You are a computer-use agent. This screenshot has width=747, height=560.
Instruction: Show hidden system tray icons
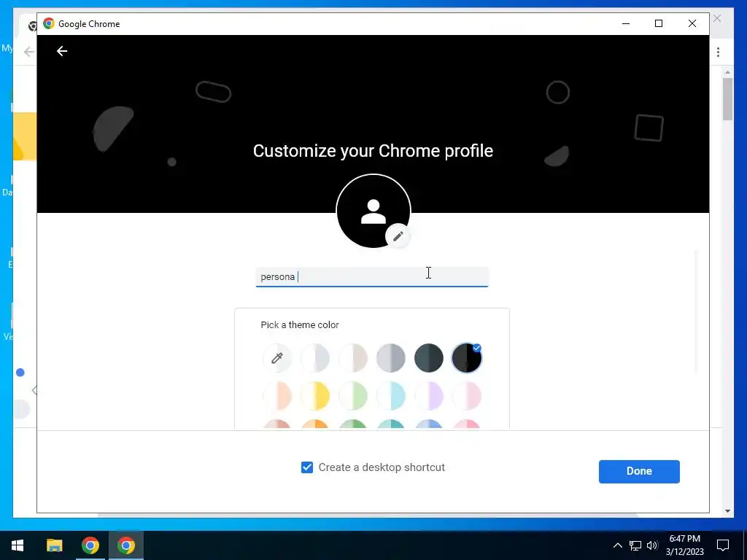click(x=617, y=545)
